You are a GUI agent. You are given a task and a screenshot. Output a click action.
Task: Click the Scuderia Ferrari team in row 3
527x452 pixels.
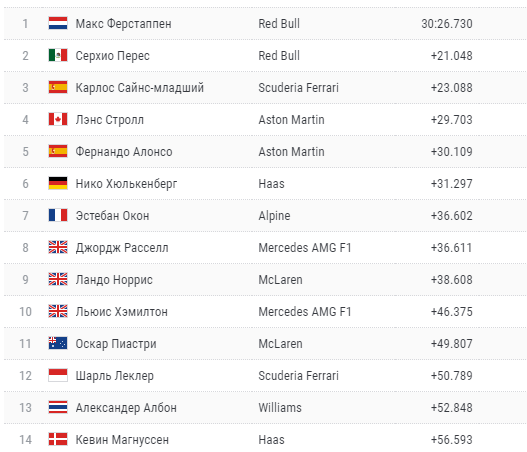coord(298,87)
